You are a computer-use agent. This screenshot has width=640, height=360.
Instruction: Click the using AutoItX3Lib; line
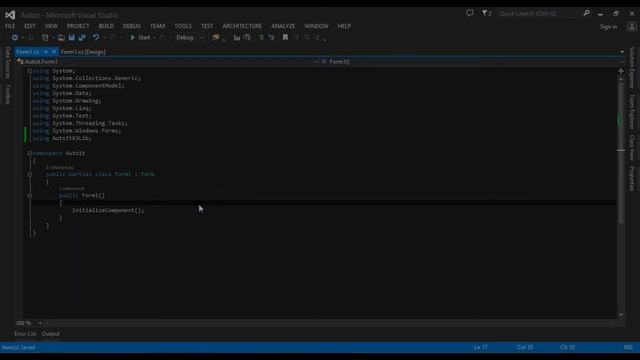(x=62, y=138)
